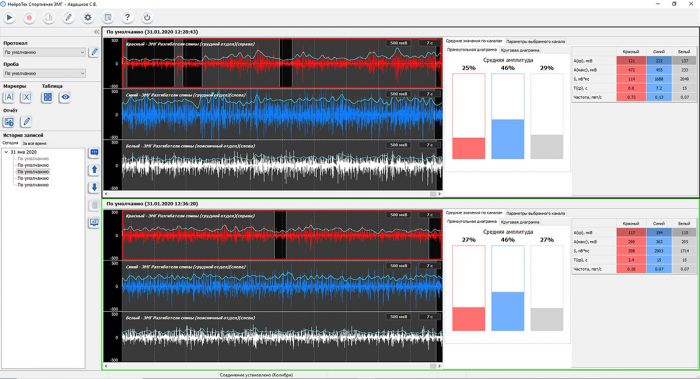Image resolution: width=700 pixels, height=379 pixels.
Task: Select Средние значения по каналам tab in the 12:28:43 panel
Action: (x=474, y=41)
